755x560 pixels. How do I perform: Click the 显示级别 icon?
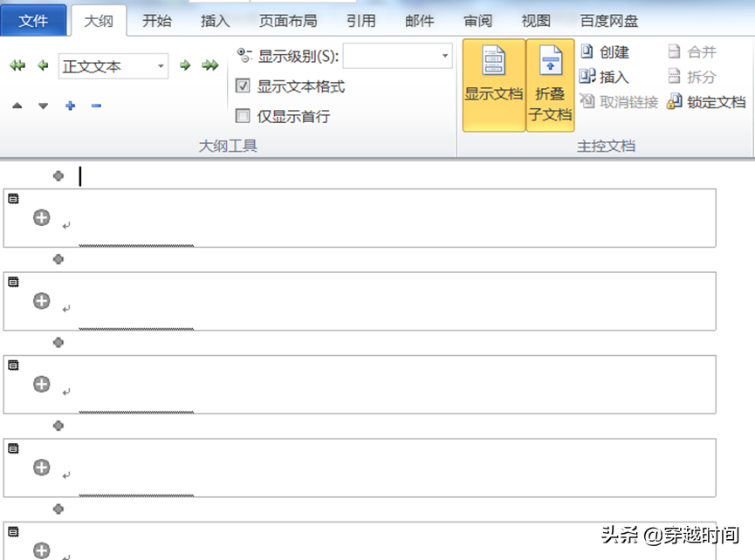(x=244, y=55)
